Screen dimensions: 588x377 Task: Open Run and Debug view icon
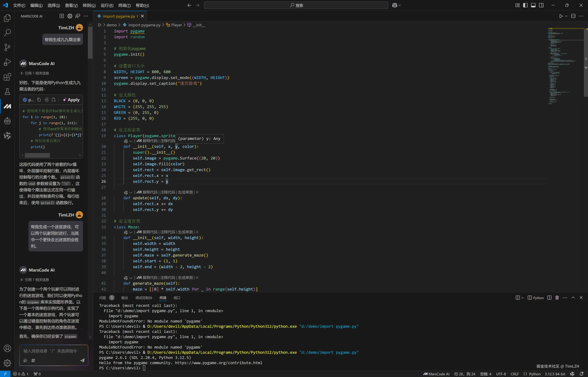click(x=7, y=62)
